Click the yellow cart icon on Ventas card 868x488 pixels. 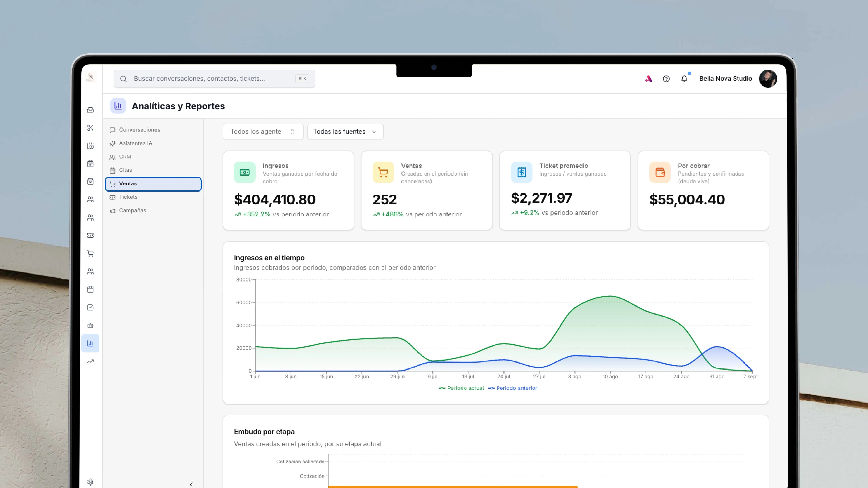(383, 172)
